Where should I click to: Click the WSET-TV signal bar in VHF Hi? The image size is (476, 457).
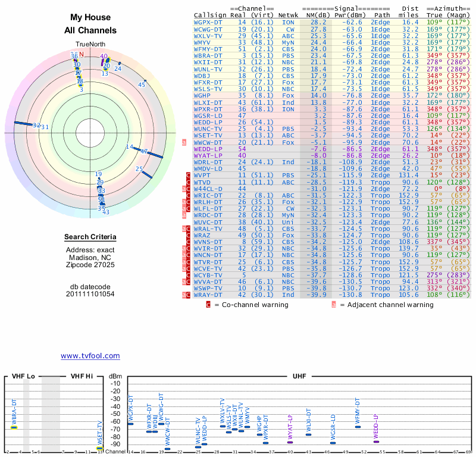tap(100, 447)
